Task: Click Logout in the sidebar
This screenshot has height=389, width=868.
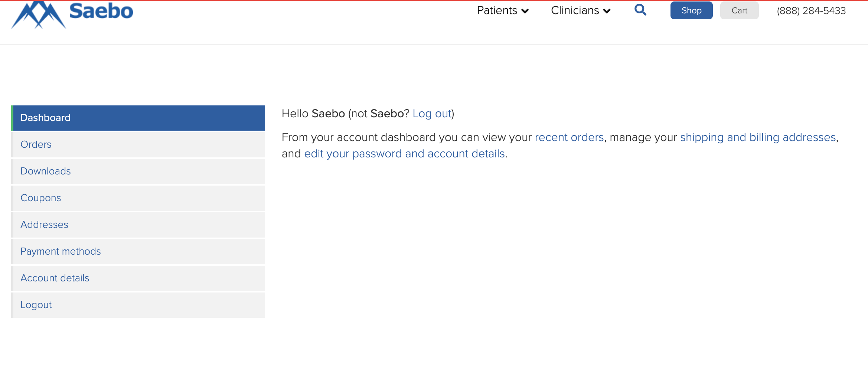Action: click(138, 305)
